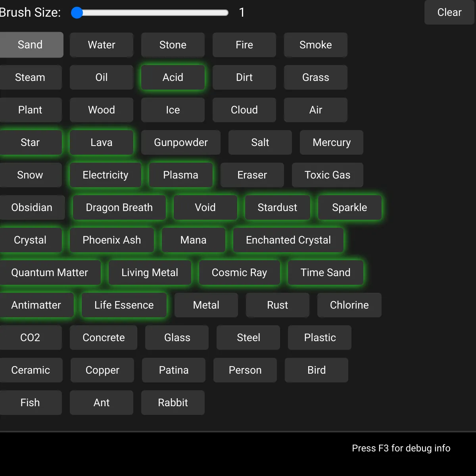Viewport: 476px width, 476px height.
Task: Choose the Plasma element
Action: [180, 175]
